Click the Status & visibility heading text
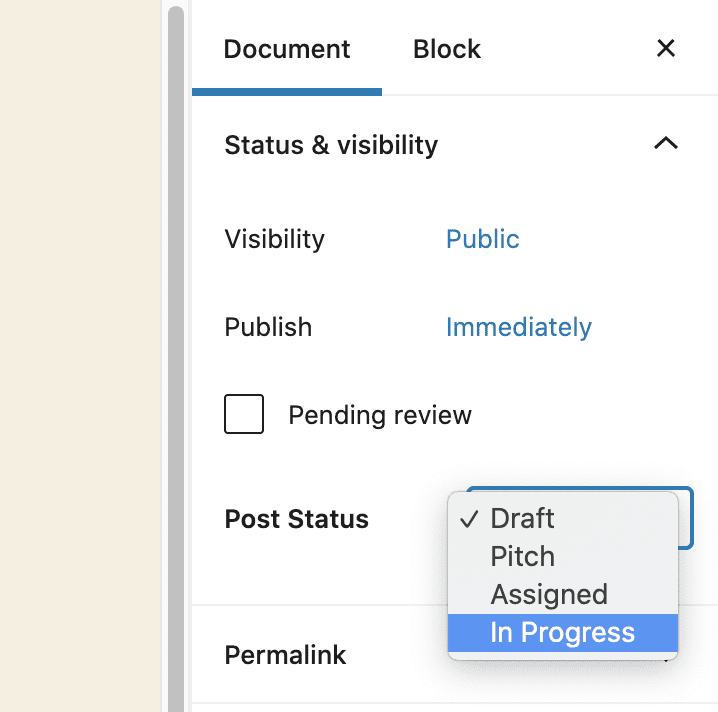This screenshot has width=718, height=712. point(331,145)
